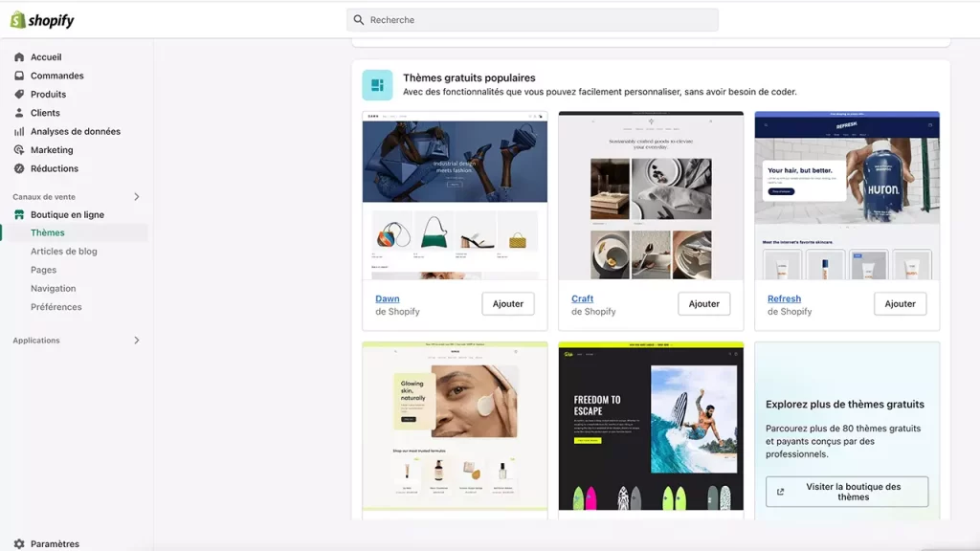This screenshot has height=551, width=980.
Task: Click "de Shopify" under Dawn
Action: click(x=397, y=312)
